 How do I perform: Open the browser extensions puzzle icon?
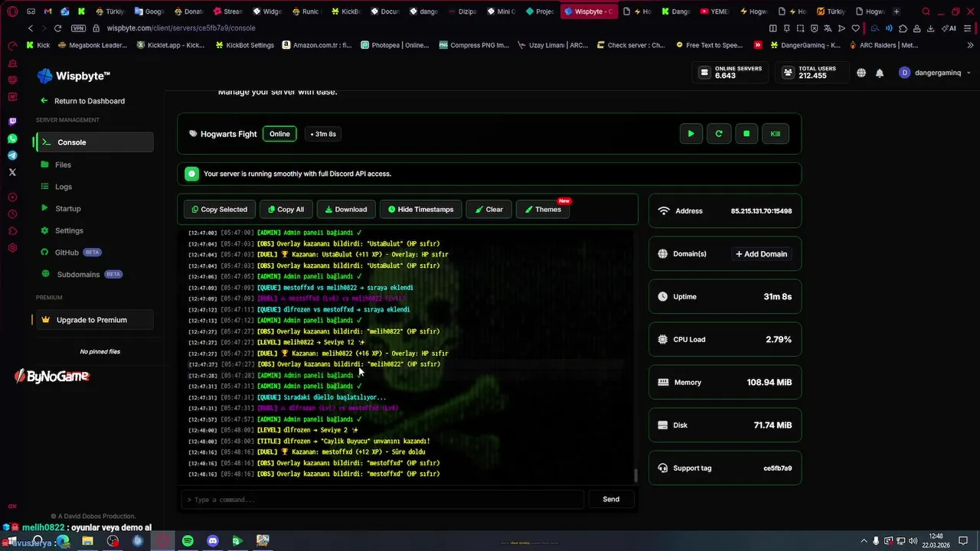(903, 28)
